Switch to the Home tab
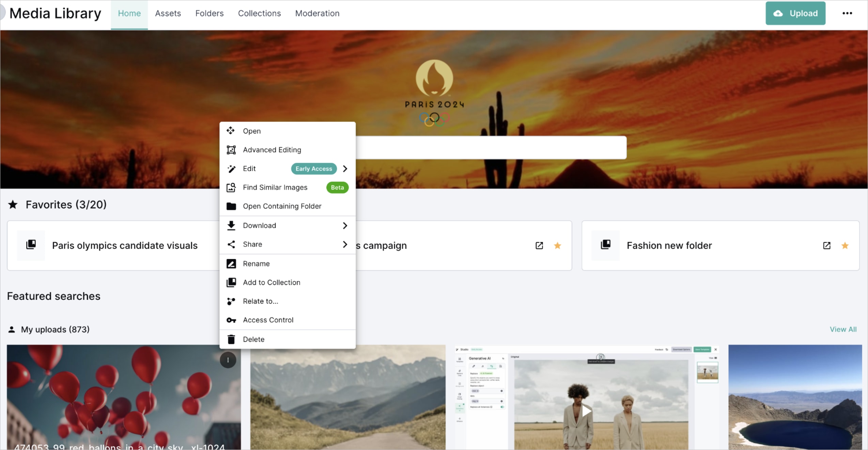The height and width of the screenshot is (450, 868). point(129,14)
